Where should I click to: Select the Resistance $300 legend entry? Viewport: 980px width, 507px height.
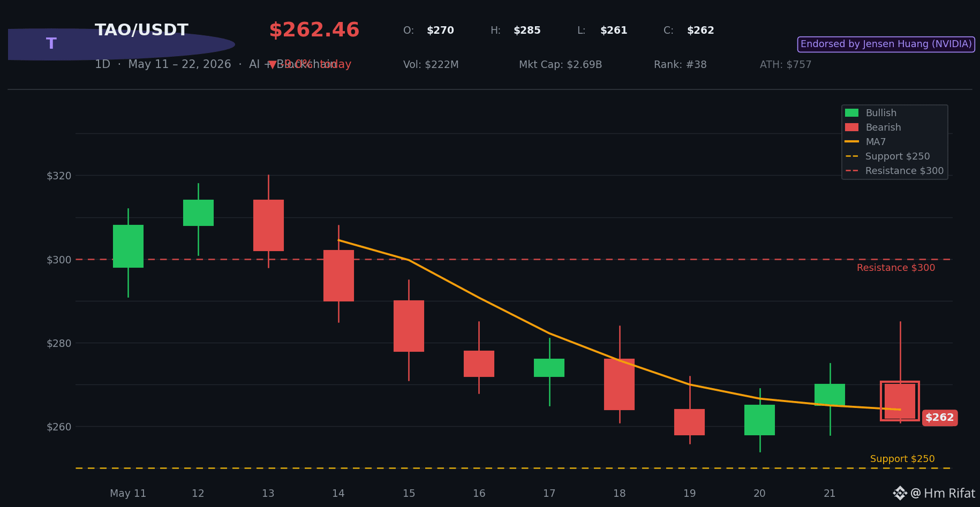[894, 171]
